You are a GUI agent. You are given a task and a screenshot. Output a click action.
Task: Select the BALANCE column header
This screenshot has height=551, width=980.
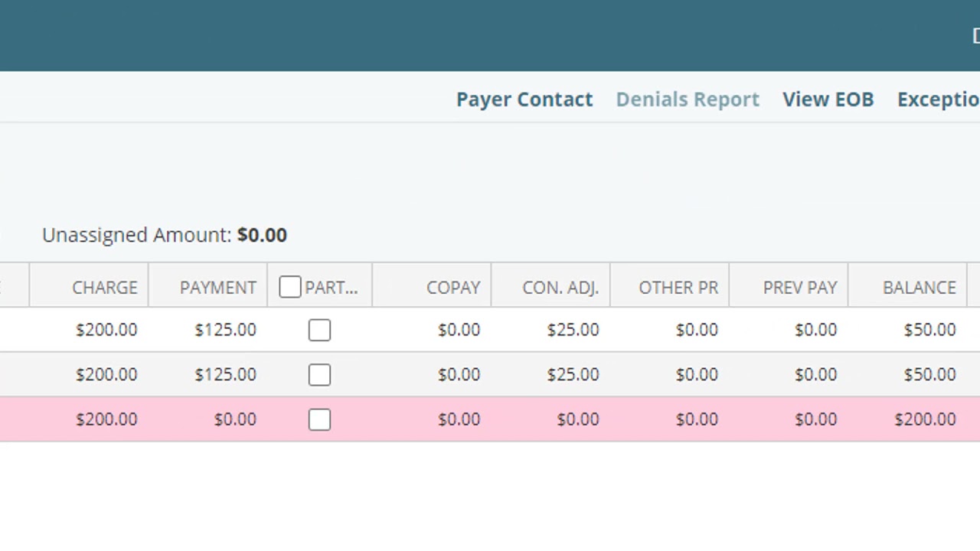[x=919, y=288]
